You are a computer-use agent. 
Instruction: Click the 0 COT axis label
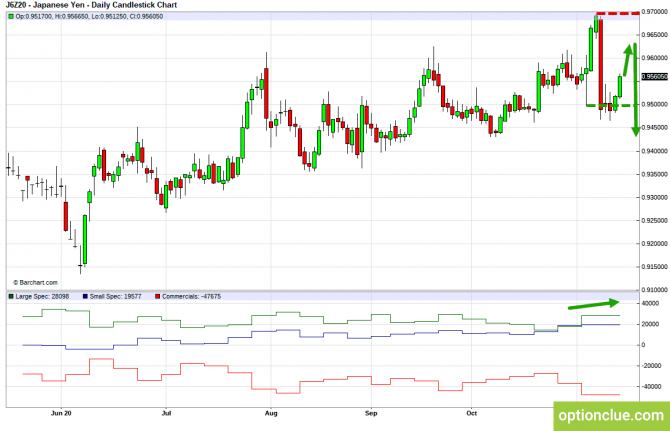644,345
